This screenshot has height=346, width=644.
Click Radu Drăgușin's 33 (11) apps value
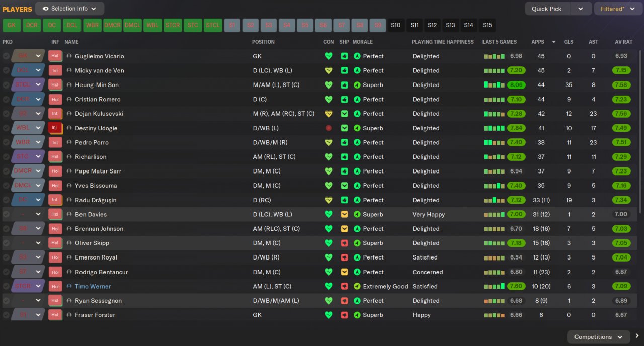pos(541,200)
